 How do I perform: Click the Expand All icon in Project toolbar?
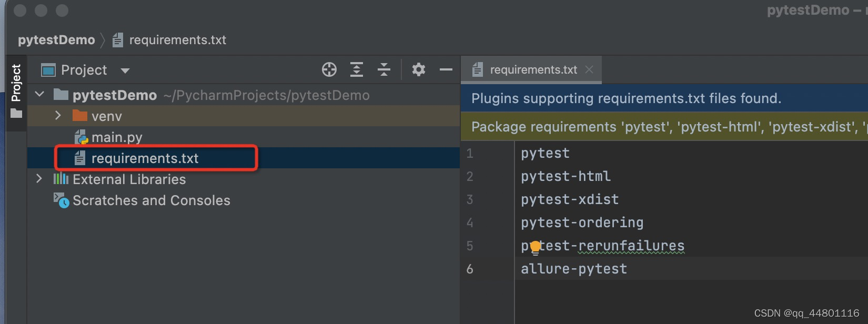[357, 69]
